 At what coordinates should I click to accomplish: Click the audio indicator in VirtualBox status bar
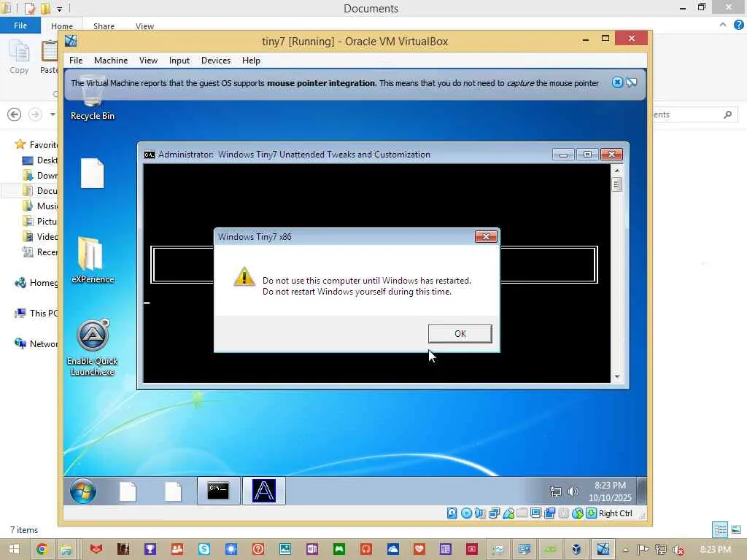pyautogui.click(x=480, y=513)
